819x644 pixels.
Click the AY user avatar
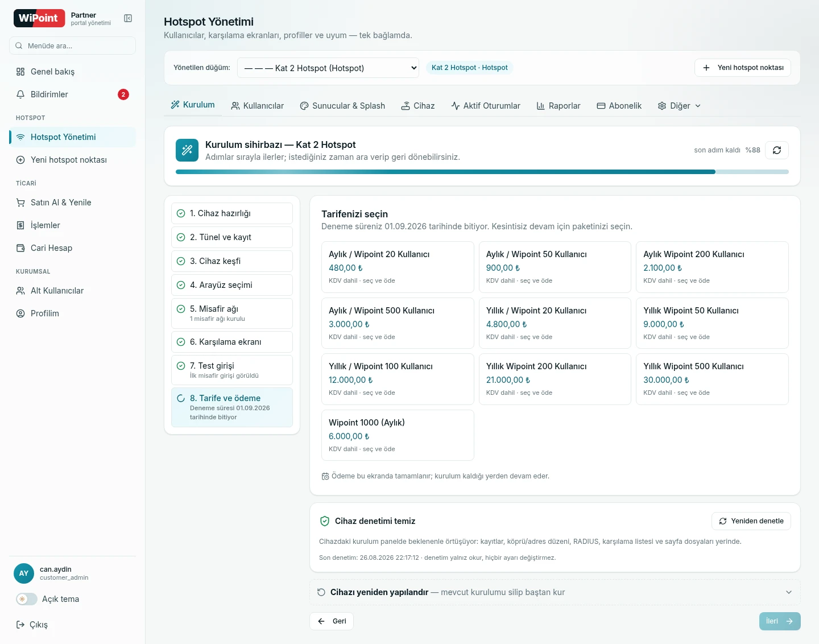[24, 573]
